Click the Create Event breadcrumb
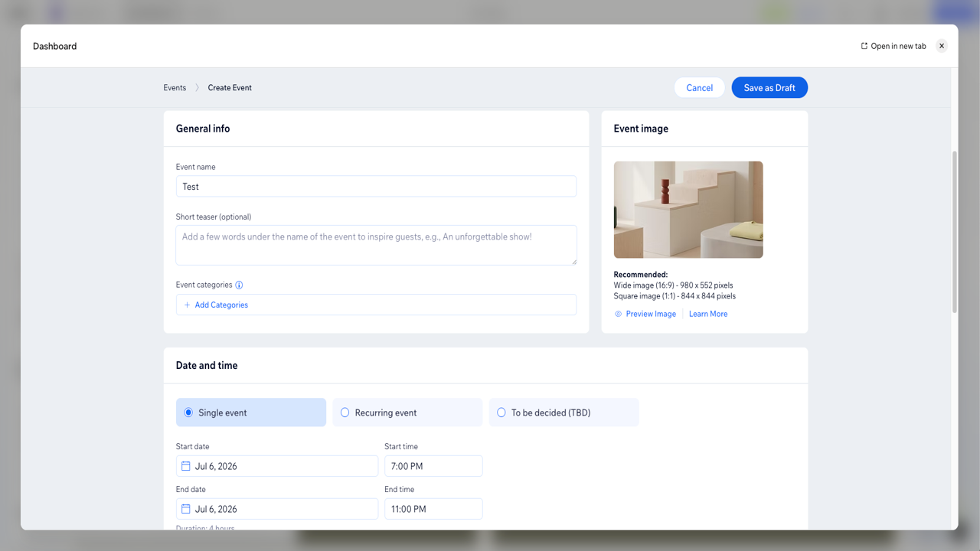This screenshot has height=551, width=980. pos(230,88)
